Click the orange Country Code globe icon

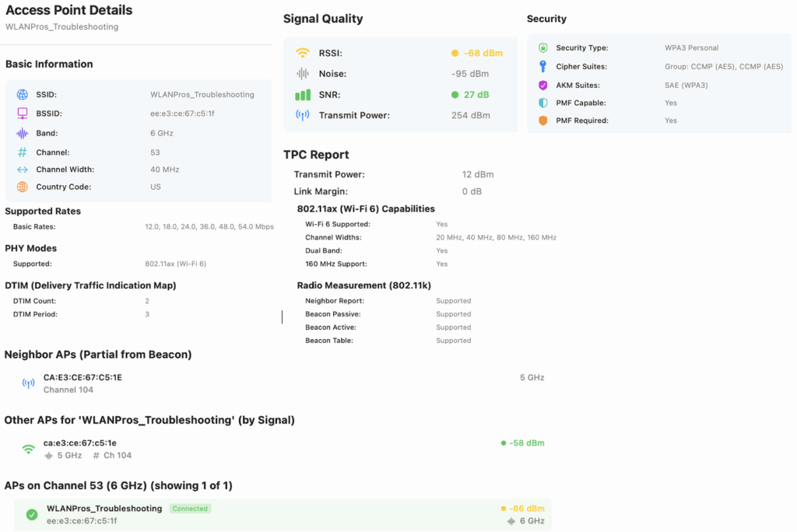click(22, 187)
